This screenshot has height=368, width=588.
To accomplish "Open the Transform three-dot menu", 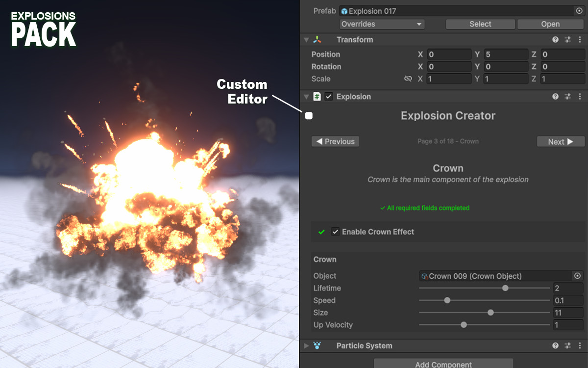I will coord(580,39).
